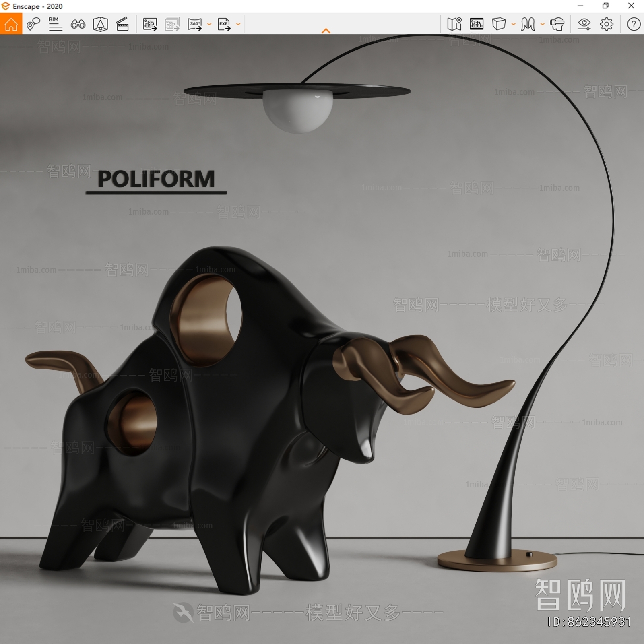The width and height of the screenshot is (644, 644).
Task: Expand the cube view mode dropdown
Action: [514, 24]
